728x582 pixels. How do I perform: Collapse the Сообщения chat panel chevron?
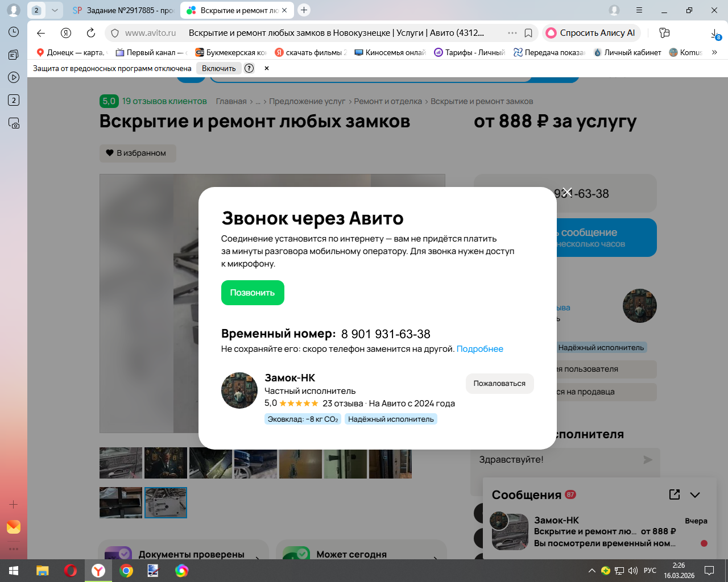[x=695, y=494]
